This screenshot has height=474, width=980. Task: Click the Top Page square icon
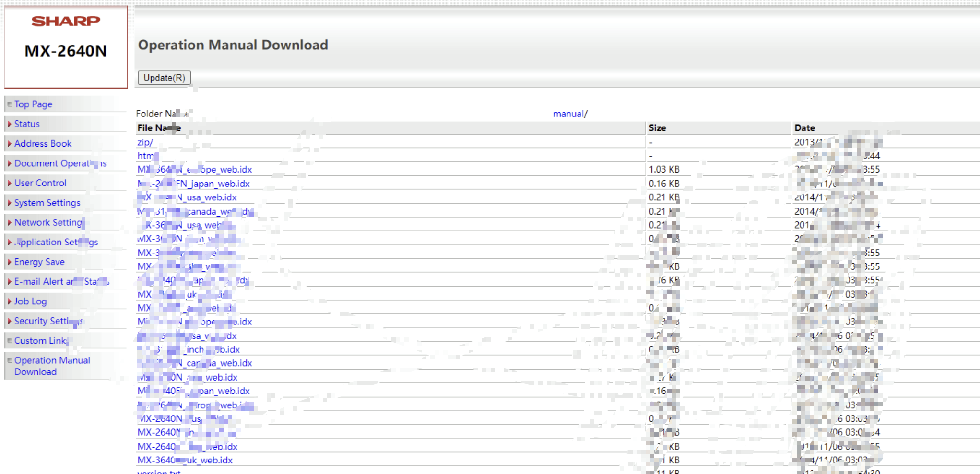point(10,104)
